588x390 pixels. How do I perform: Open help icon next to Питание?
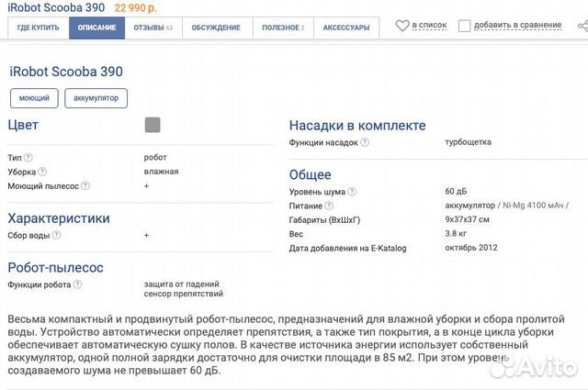(329, 206)
